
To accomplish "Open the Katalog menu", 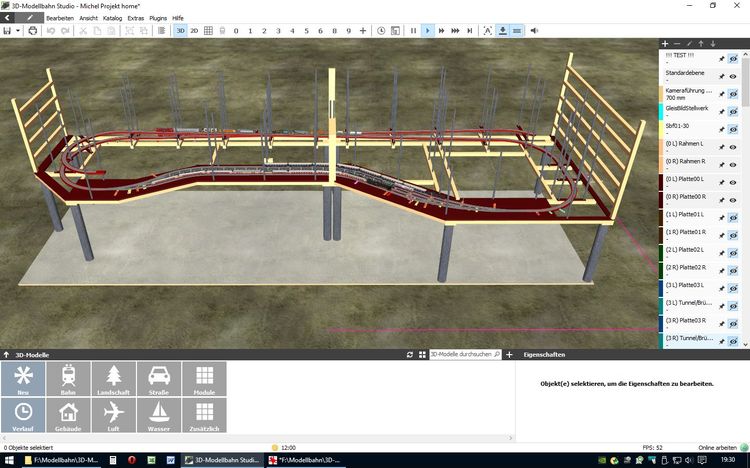I will click(113, 18).
